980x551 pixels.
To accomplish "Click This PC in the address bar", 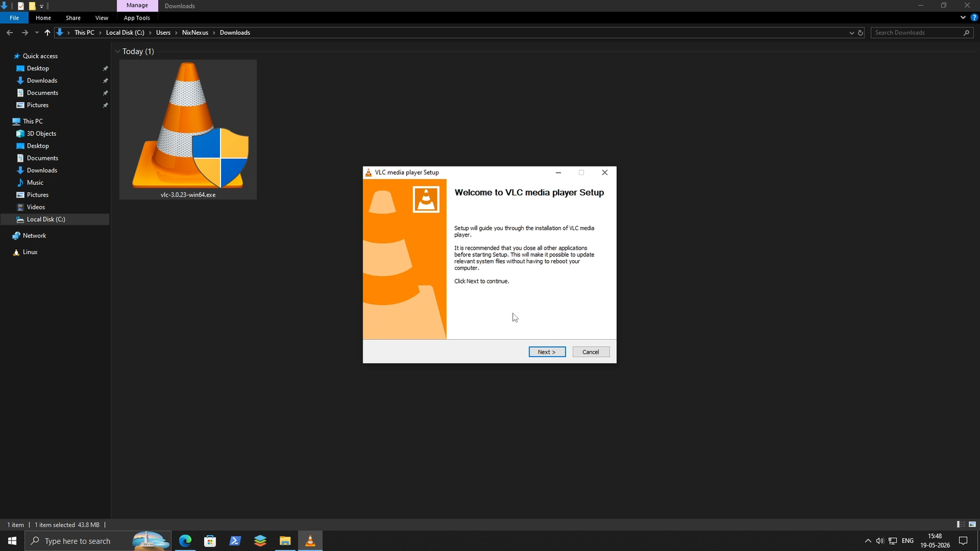I will pyautogui.click(x=85, y=32).
